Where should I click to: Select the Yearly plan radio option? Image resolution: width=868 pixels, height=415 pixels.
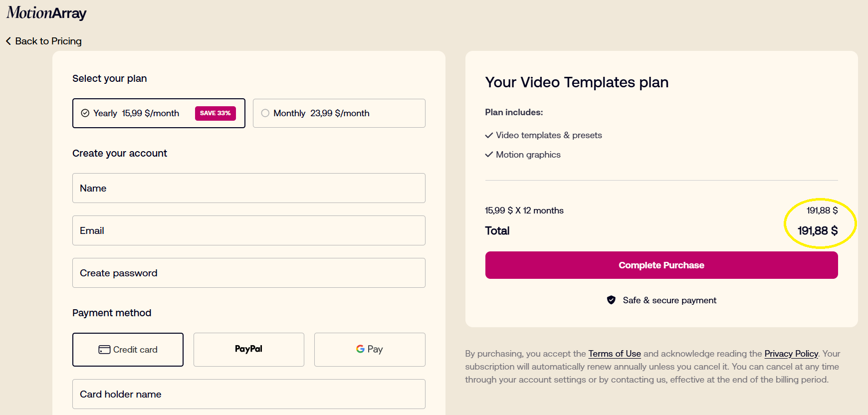[x=85, y=113]
